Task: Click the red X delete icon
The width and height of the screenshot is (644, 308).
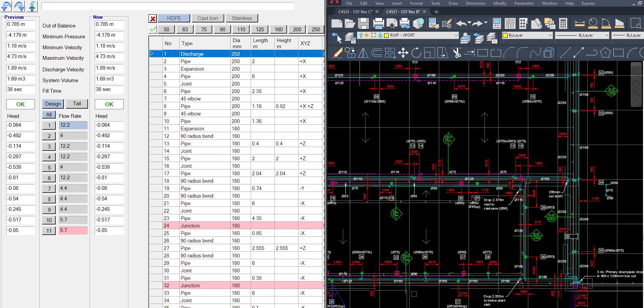Action: point(153,19)
